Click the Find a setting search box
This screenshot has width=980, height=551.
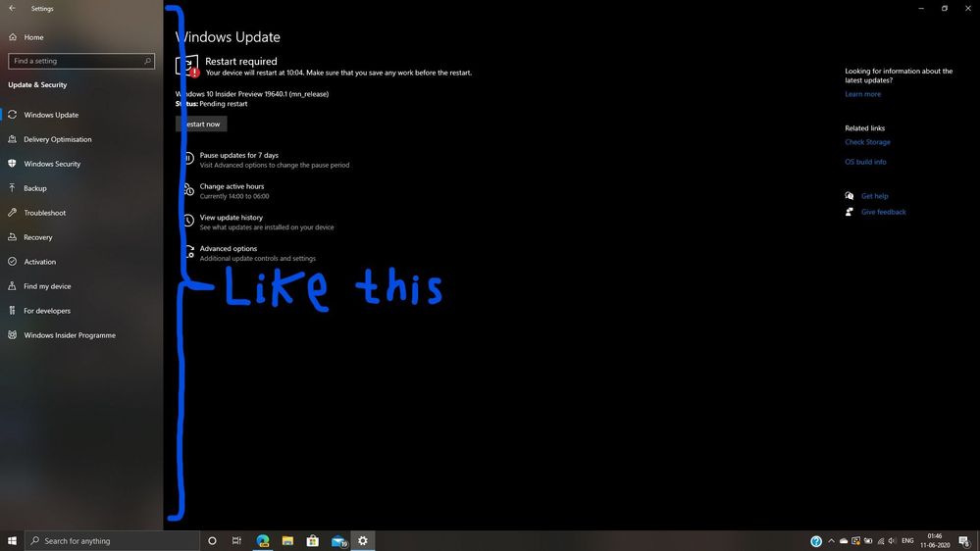(x=81, y=61)
